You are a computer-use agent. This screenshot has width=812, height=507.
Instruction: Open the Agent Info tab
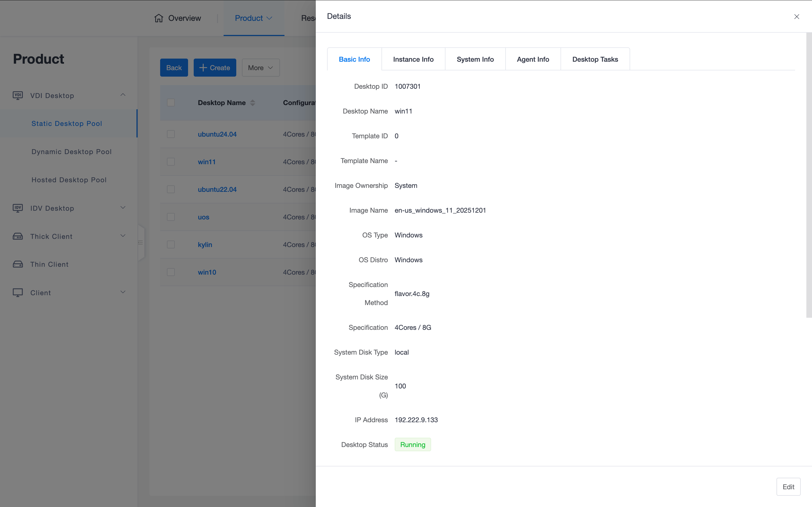533,59
